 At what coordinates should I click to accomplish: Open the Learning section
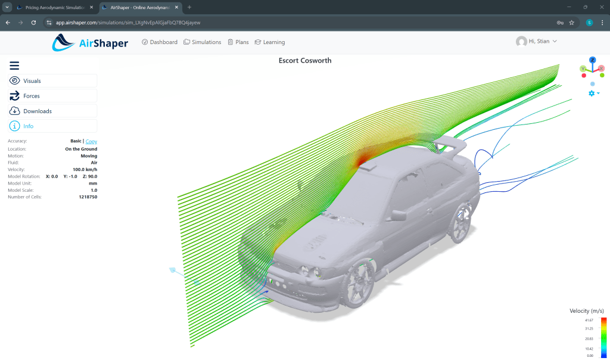(x=269, y=42)
